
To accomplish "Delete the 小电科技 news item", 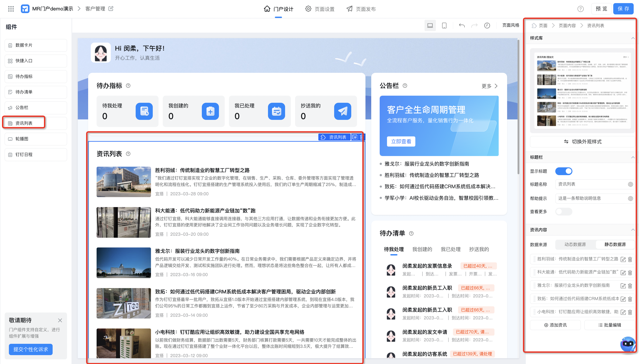I will [630, 312].
